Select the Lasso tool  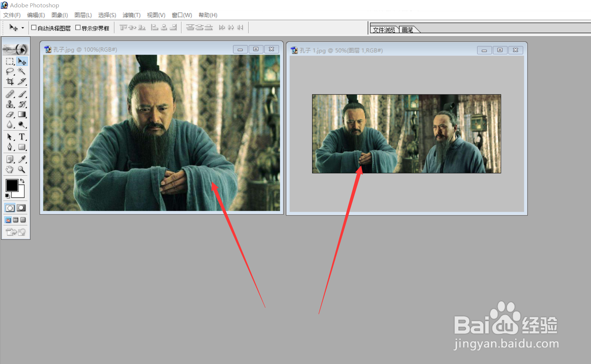click(x=10, y=71)
